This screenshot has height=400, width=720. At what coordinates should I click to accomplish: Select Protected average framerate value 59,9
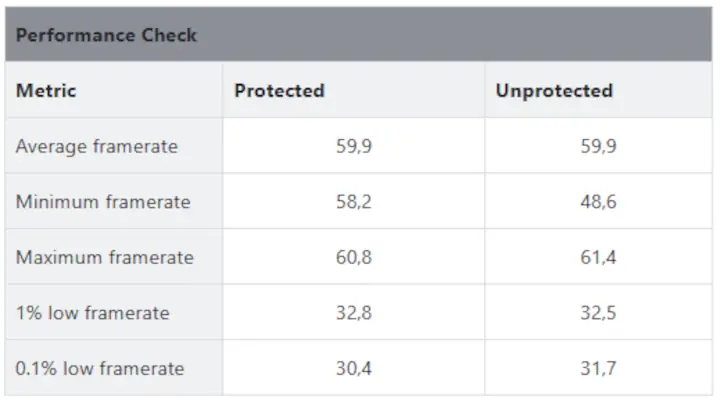[x=354, y=146]
